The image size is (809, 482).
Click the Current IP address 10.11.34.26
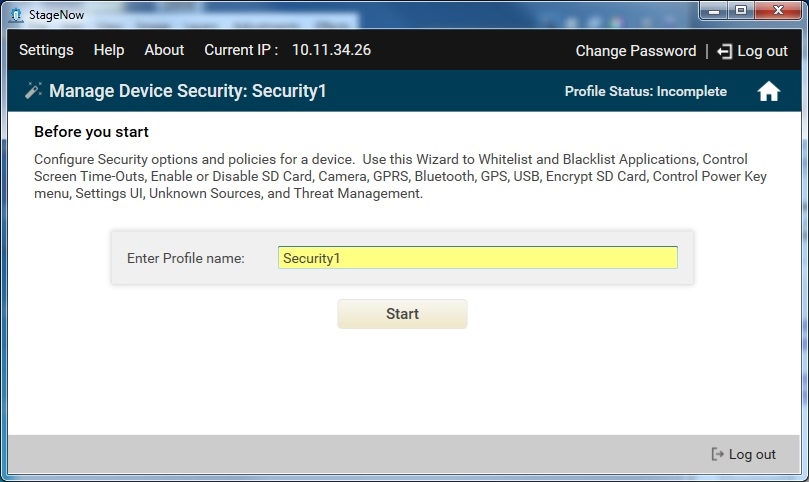[331, 50]
